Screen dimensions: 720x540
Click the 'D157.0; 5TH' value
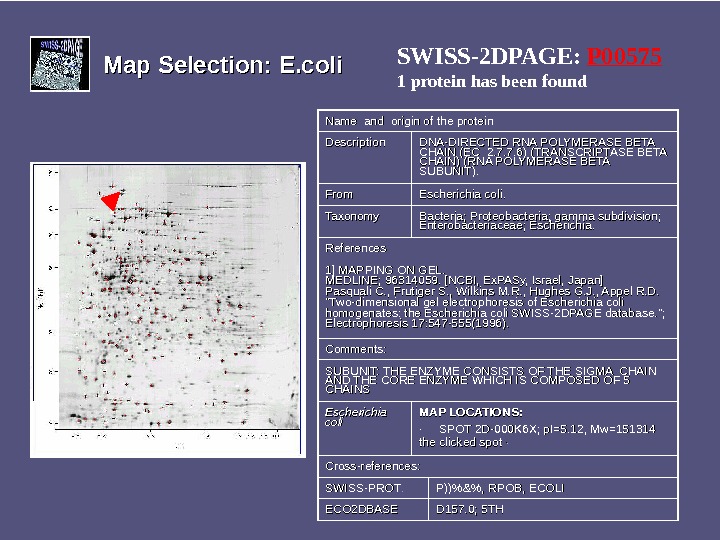pyautogui.click(x=470, y=509)
